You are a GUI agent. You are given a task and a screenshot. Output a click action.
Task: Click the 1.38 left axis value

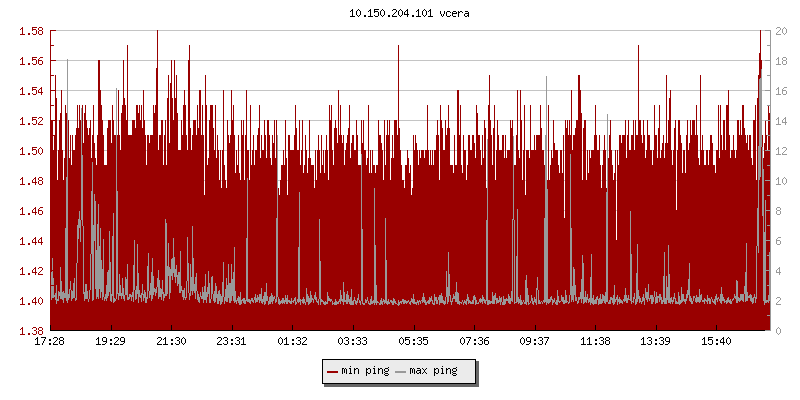31,331
